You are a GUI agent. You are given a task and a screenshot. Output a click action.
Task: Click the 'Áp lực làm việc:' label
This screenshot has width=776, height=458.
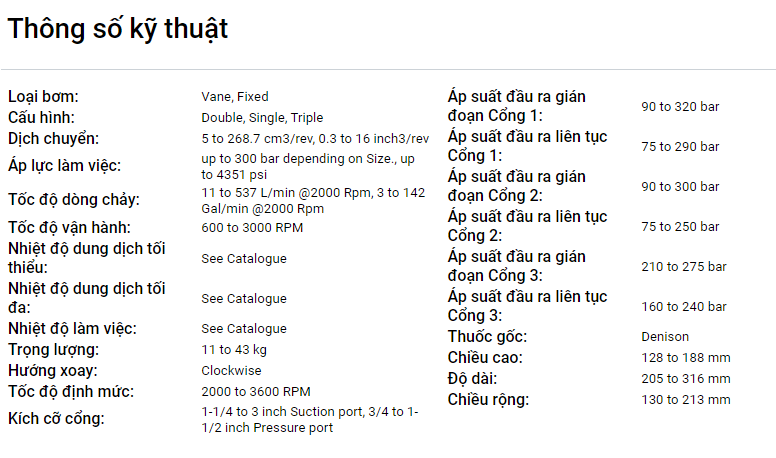[x=66, y=166]
